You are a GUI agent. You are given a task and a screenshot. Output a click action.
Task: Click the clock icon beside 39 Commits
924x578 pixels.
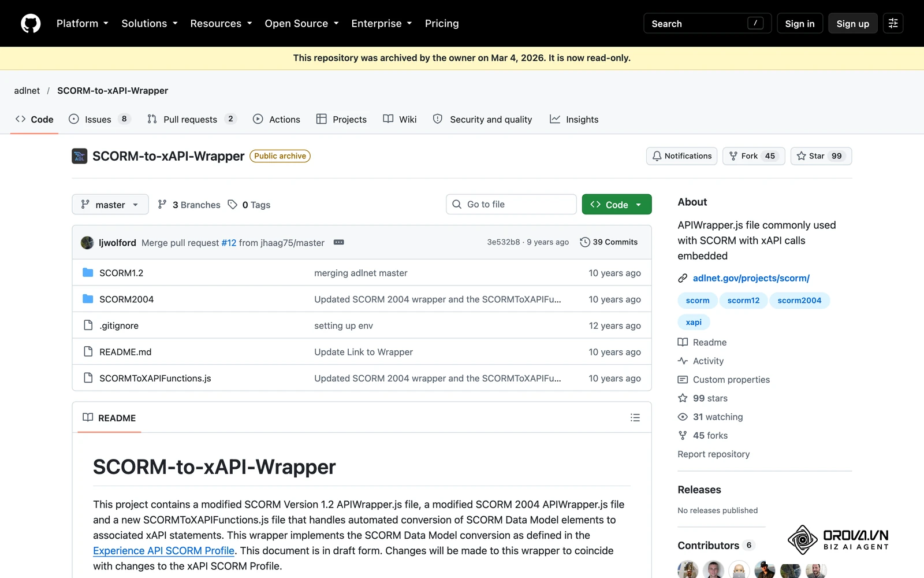pyautogui.click(x=585, y=242)
